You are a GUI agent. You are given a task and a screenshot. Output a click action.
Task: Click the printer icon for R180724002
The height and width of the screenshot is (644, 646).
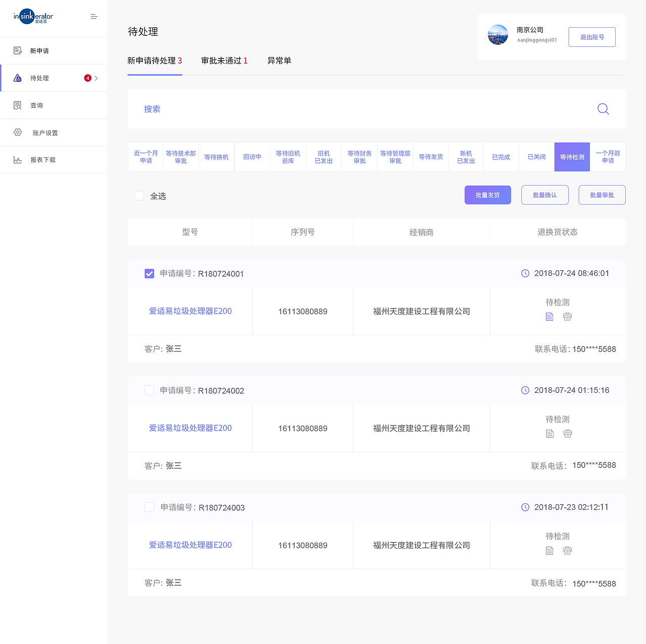[567, 433]
